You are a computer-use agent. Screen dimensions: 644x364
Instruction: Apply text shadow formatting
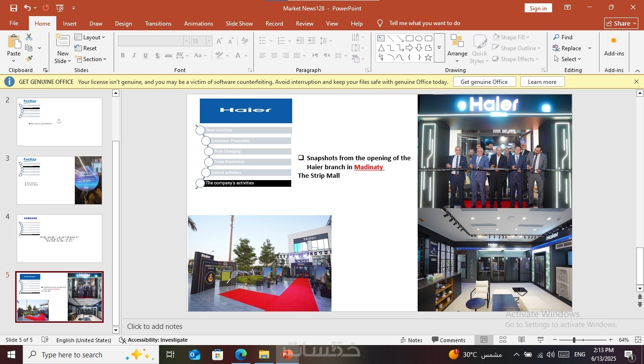tap(157, 55)
